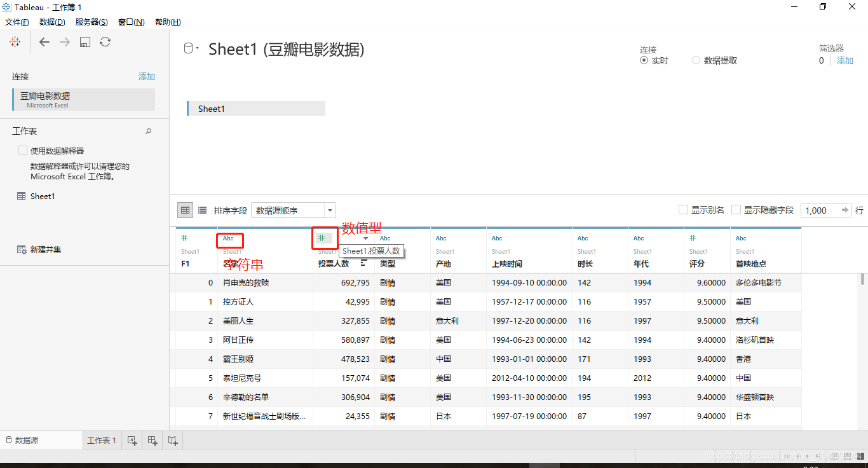The image size is (868, 468).
Task: Click the number type icon of 投票人数 column
Action: click(322, 238)
